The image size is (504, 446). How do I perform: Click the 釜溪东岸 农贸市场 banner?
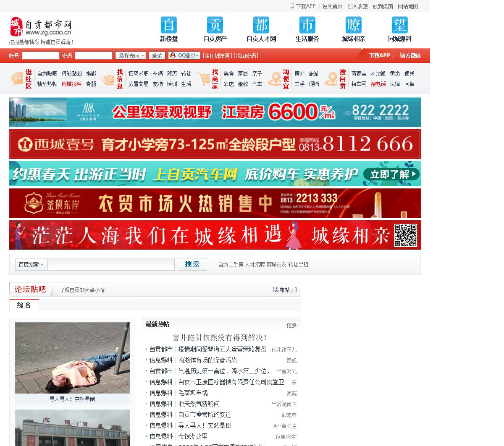coord(215,203)
